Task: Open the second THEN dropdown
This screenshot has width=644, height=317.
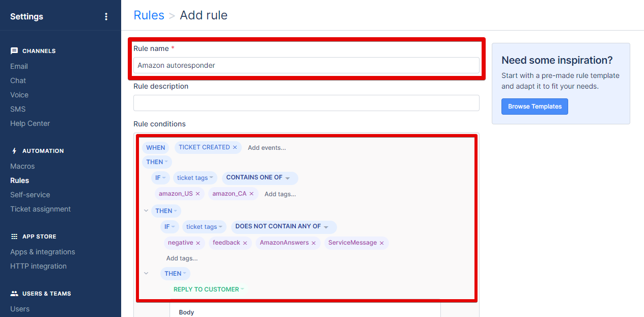Action: 166,211
